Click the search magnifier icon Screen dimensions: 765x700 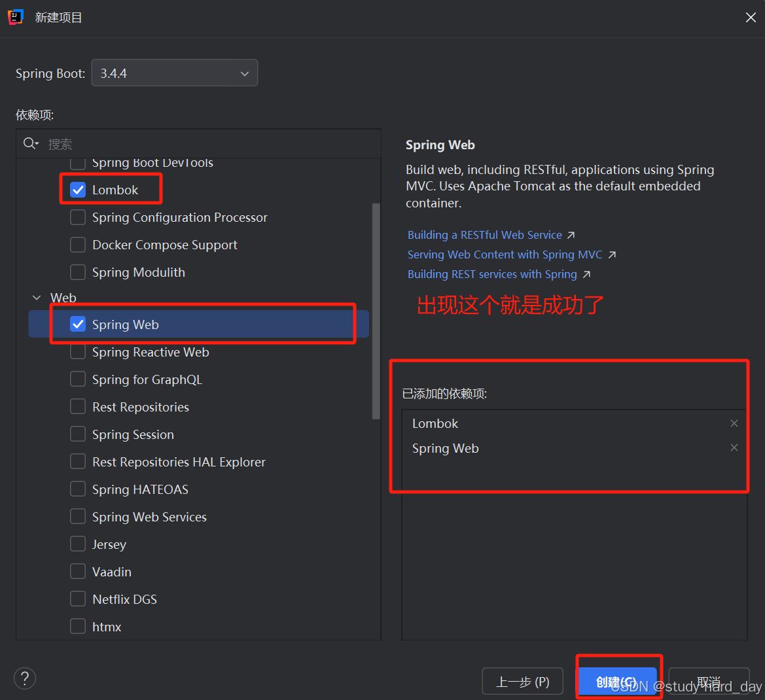click(30, 143)
